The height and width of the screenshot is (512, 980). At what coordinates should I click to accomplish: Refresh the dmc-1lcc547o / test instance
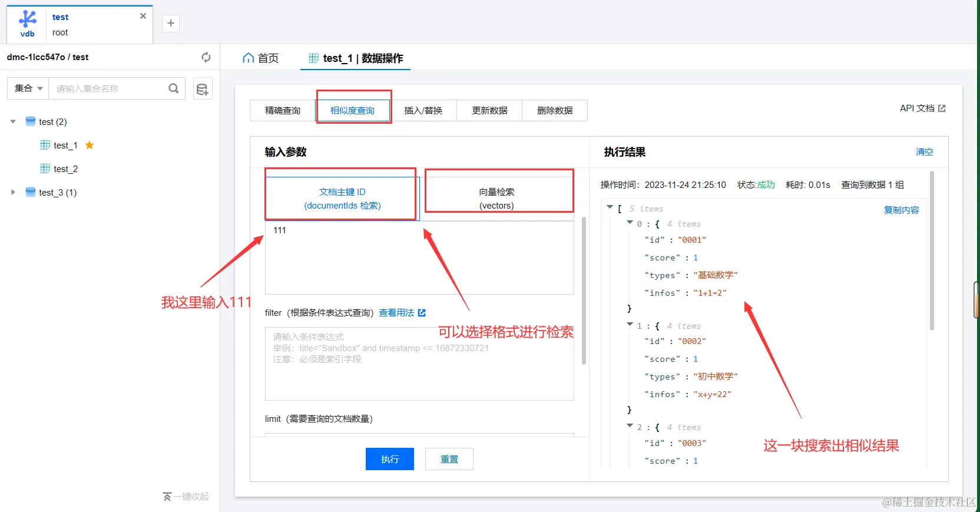point(206,57)
